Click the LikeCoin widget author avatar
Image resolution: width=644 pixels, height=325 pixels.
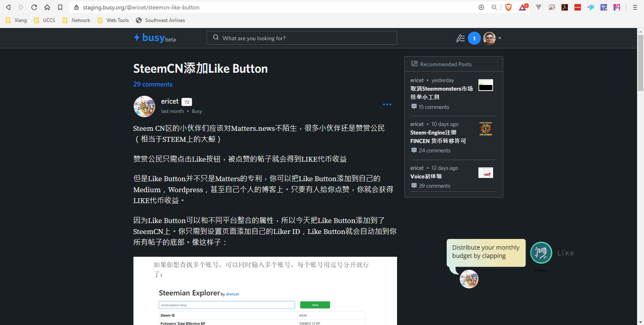pos(469,279)
